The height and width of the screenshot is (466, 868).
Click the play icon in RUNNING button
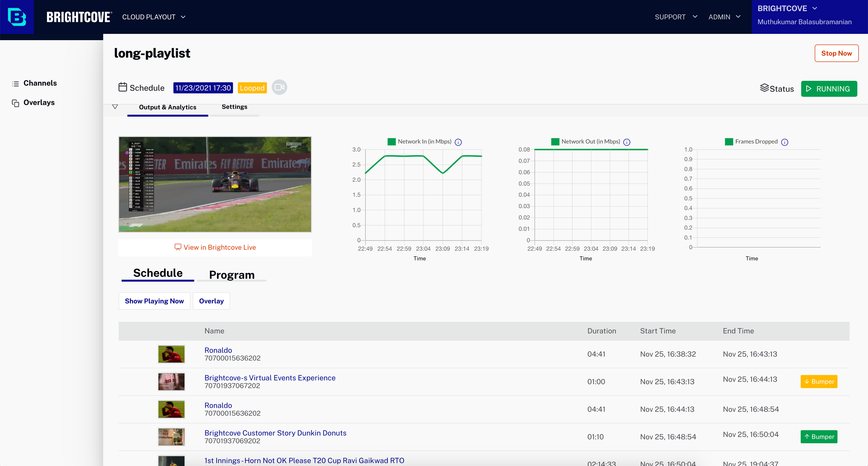809,89
